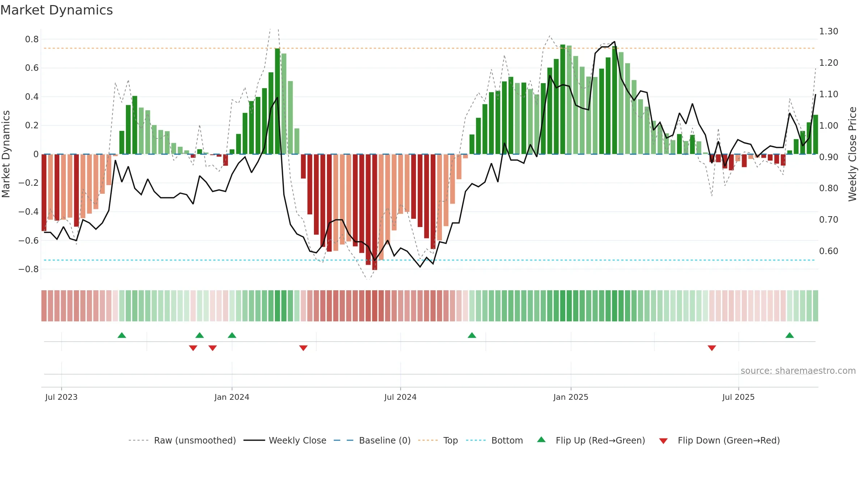Click the 0.60 tick on the price axis
This screenshot has height=488, width=868.
click(829, 251)
